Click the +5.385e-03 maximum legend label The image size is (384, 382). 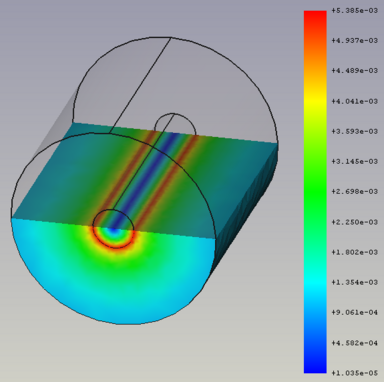(x=355, y=11)
